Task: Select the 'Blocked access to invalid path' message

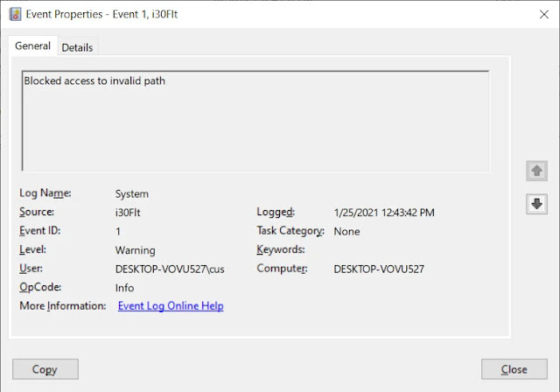Action: coord(94,80)
